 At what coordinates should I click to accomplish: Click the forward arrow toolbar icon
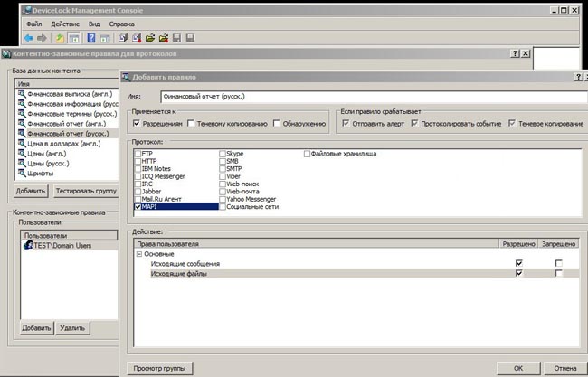click(x=43, y=39)
